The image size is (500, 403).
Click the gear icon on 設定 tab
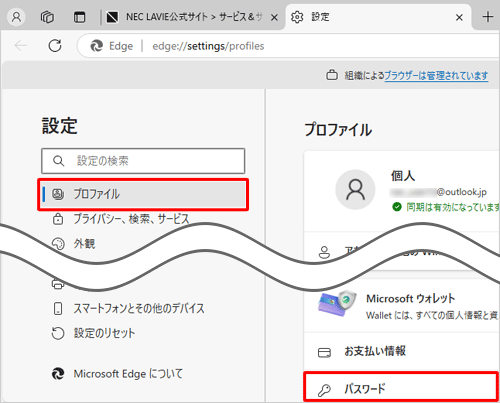[x=297, y=17]
